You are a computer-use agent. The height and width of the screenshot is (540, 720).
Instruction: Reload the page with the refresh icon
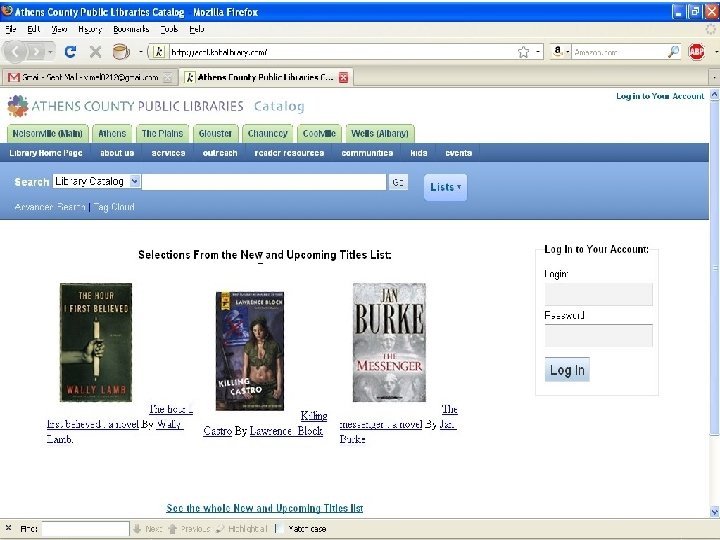(x=70, y=51)
